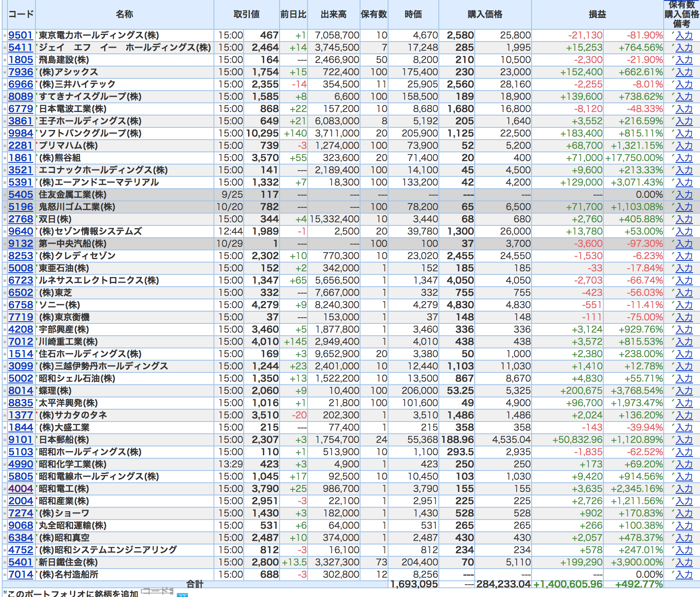This screenshot has width=700, height=597.
Task: Remove 蝶理(株) via the delete icon
Action: (x=5, y=391)
